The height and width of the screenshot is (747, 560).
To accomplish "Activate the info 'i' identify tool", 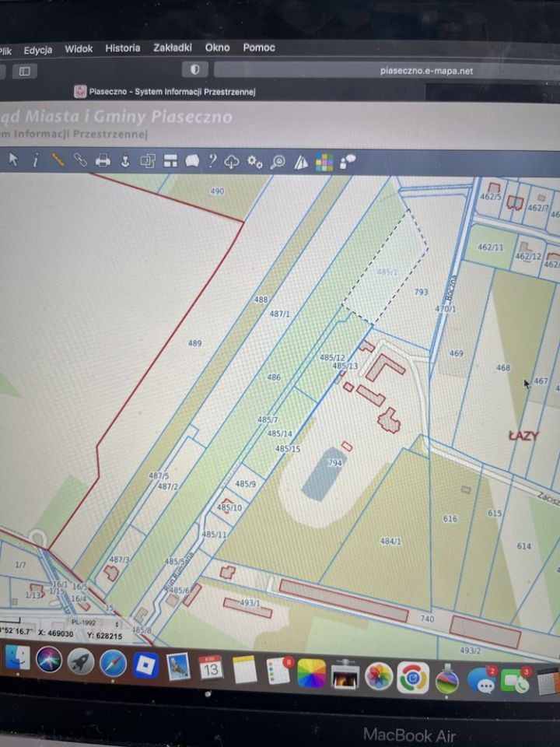I will [35, 160].
